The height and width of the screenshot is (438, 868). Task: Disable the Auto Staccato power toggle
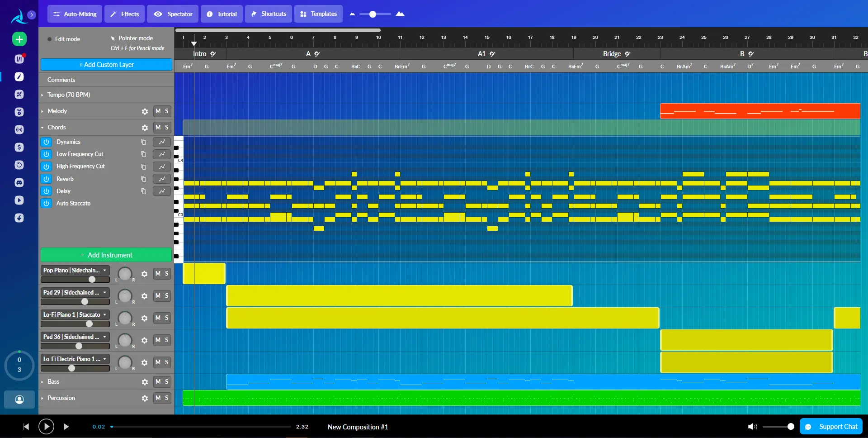(x=46, y=204)
